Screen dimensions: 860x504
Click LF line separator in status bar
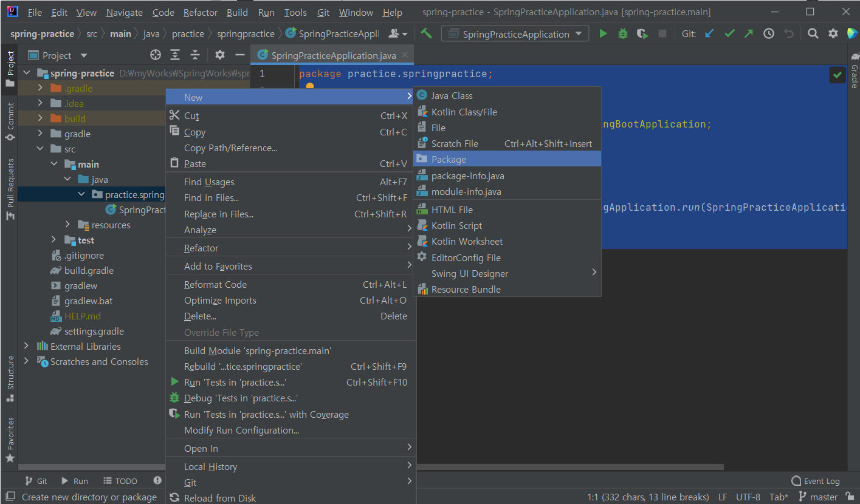click(723, 497)
